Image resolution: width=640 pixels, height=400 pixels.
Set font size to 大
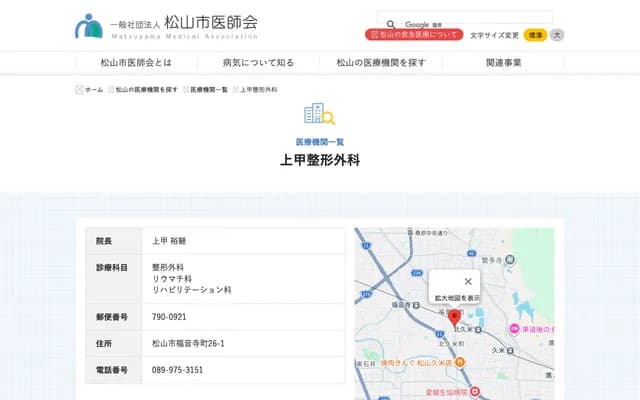click(557, 35)
